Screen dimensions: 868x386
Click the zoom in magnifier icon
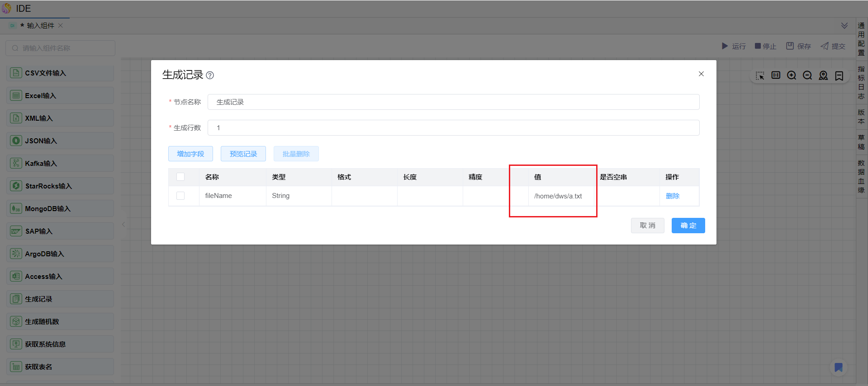(x=792, y=75)
